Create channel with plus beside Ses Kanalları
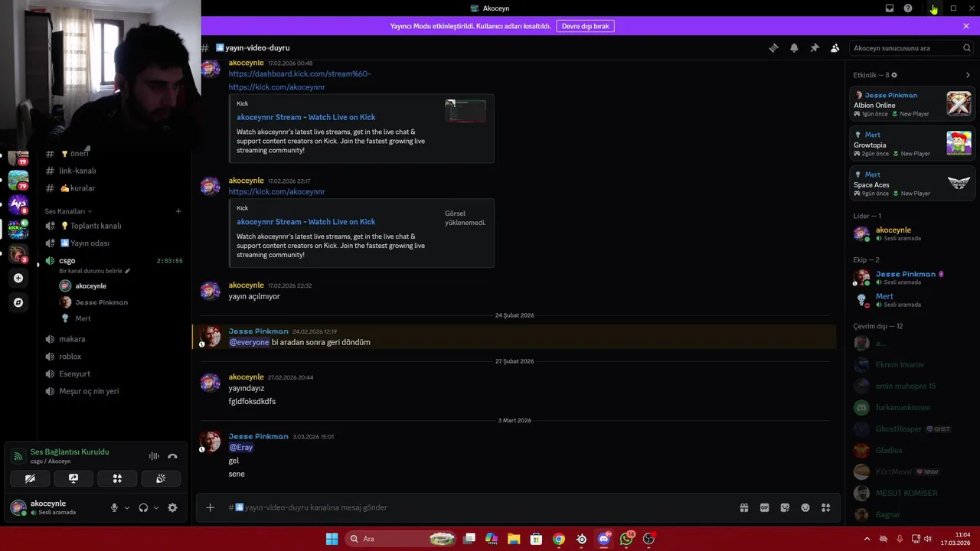980x551 pixels. coord(178,211)
